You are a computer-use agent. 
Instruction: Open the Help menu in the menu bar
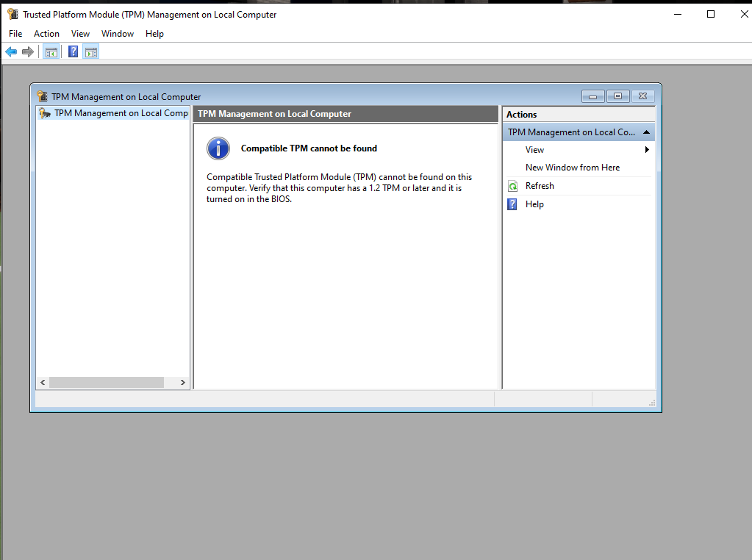pyautogui.click(x=154, y=34)
